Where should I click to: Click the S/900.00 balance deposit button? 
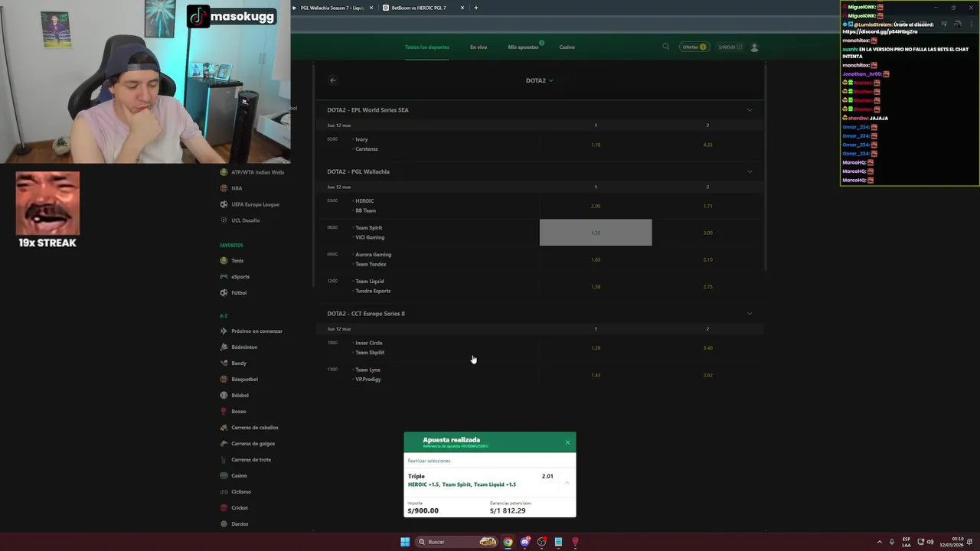point(730,47)
